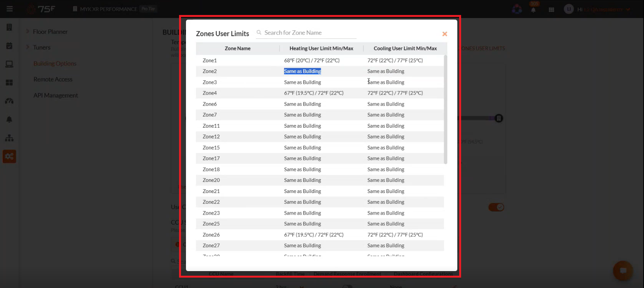Screen dimensions: 644x288
Task: Open the calendar schedule sidebar icon
Action: pyautogui.click(x=9, y=46)
